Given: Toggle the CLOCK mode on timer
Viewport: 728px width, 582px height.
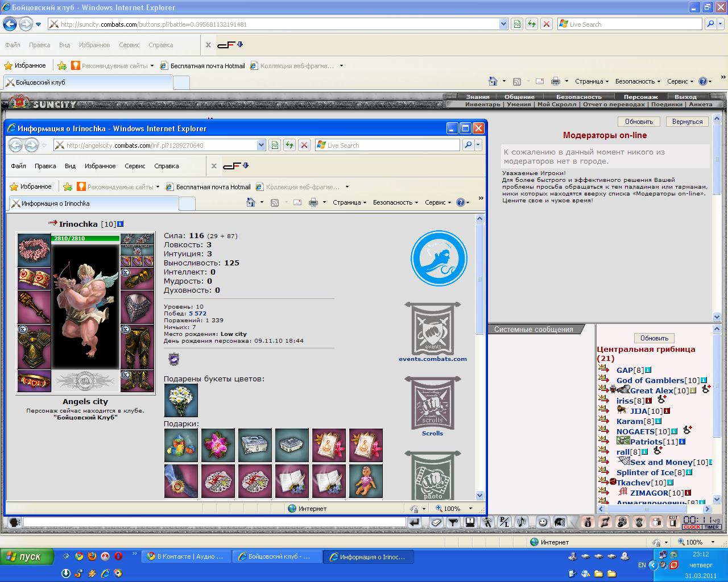Looking at the screenshot, I should 692,527.
